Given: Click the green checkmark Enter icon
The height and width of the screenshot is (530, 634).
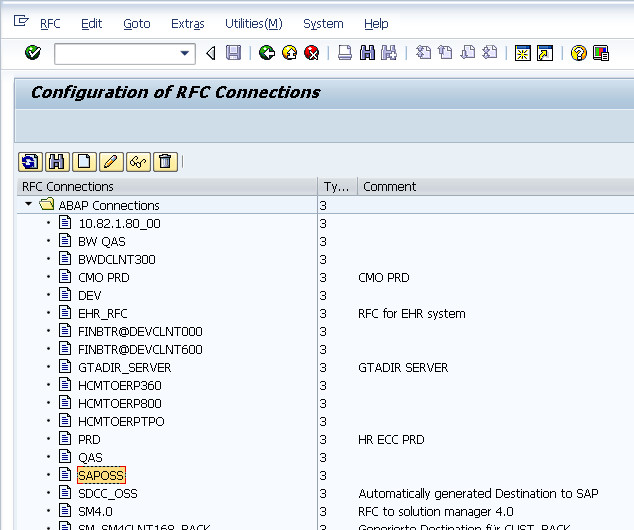Looking at the screenshot, I should (33, 53).
